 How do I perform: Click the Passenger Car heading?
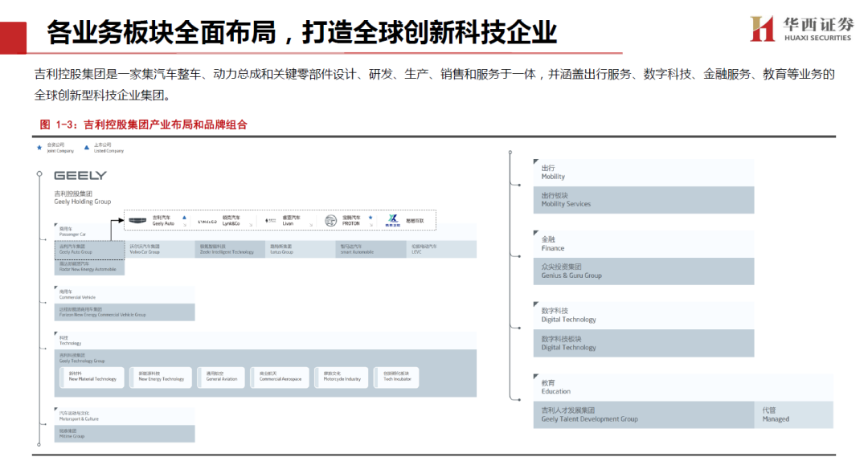point(72,231)
